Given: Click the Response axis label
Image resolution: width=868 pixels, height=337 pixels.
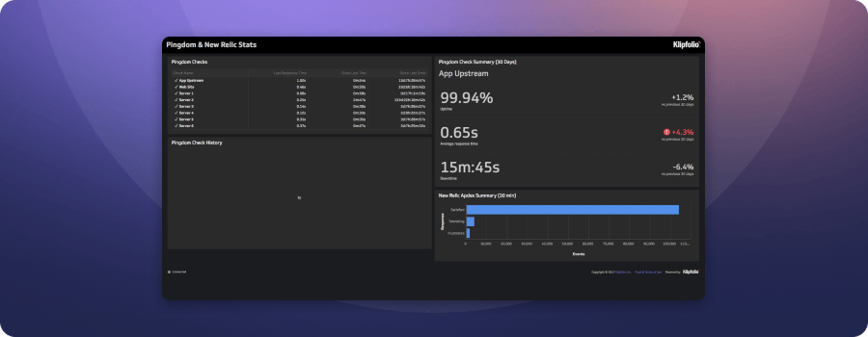Looking at the screenshot, I should [443, 221].
